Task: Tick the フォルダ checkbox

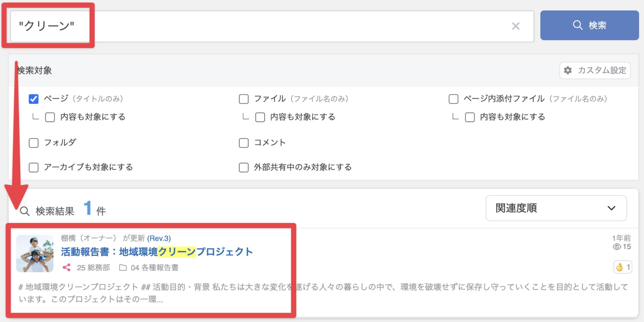Action: pos(34,143)
